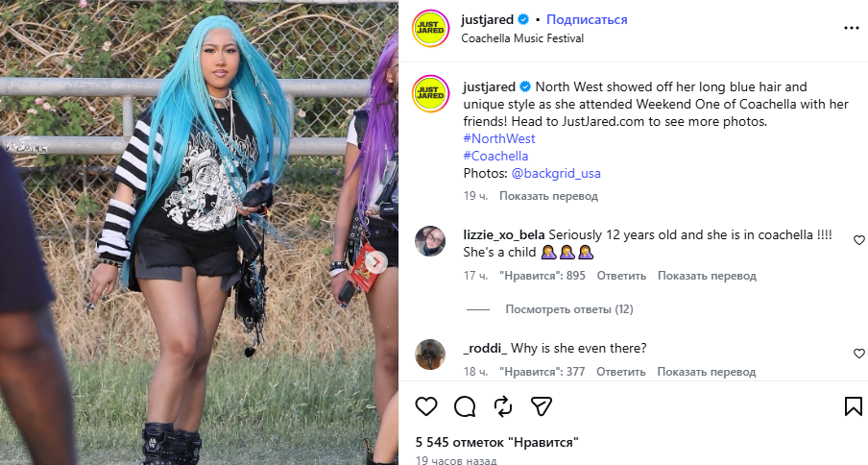Image resolution: width=868 pixels, height=465 pixels.
Task: Open the #Coachella hashtag link
Action: coord(496,156)
